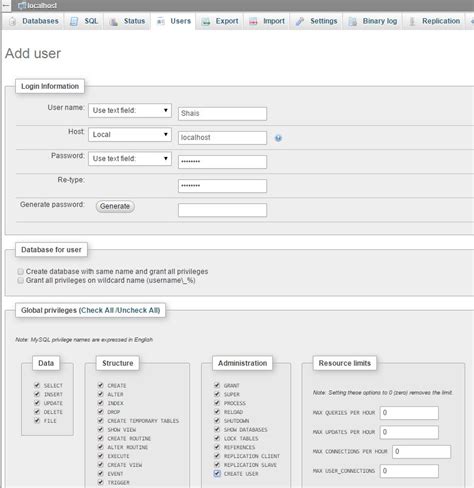Uncheck the SHOW VIEW privilege
Screen dimensions: 474x488
click(x=101, y=429)
